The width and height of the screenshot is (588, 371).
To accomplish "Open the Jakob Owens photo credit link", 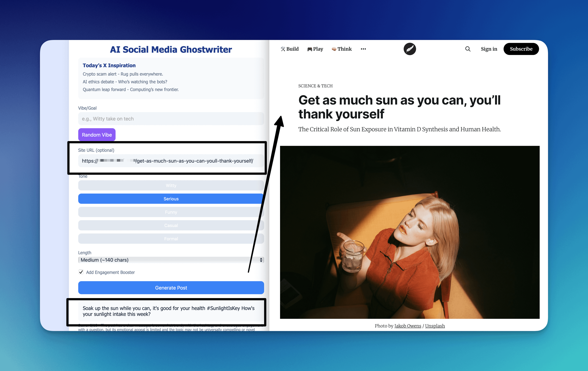I will pyautogui.click(x=408, y=326).
